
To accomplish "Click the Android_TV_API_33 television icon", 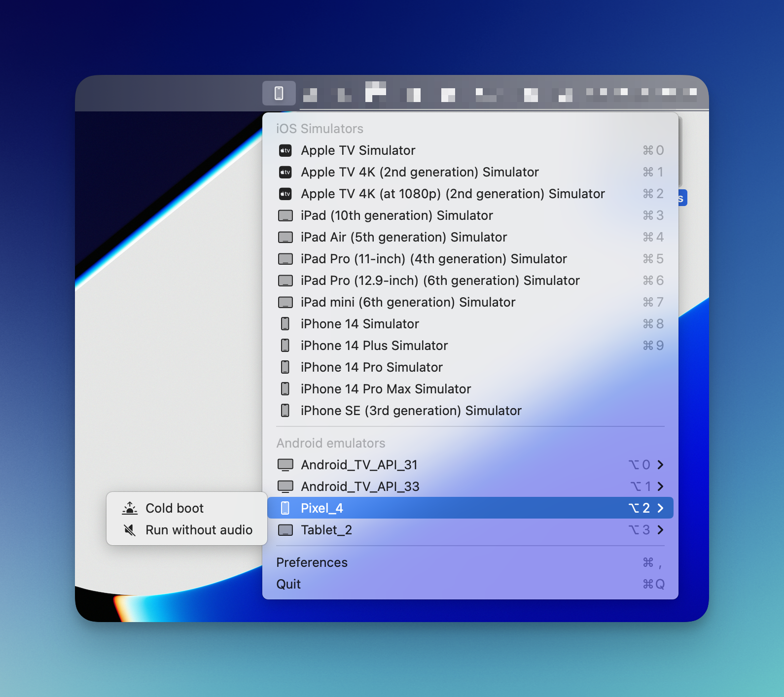I will pos(285,487).
